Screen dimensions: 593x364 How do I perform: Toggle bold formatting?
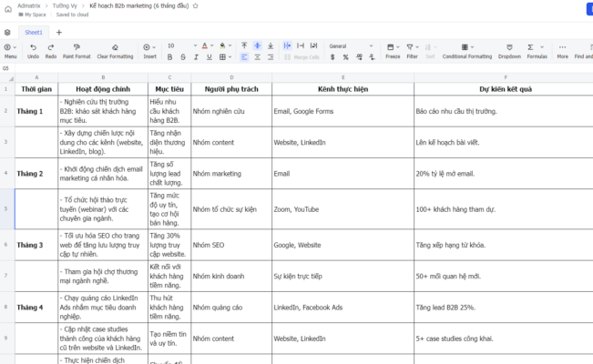point(169,57)
